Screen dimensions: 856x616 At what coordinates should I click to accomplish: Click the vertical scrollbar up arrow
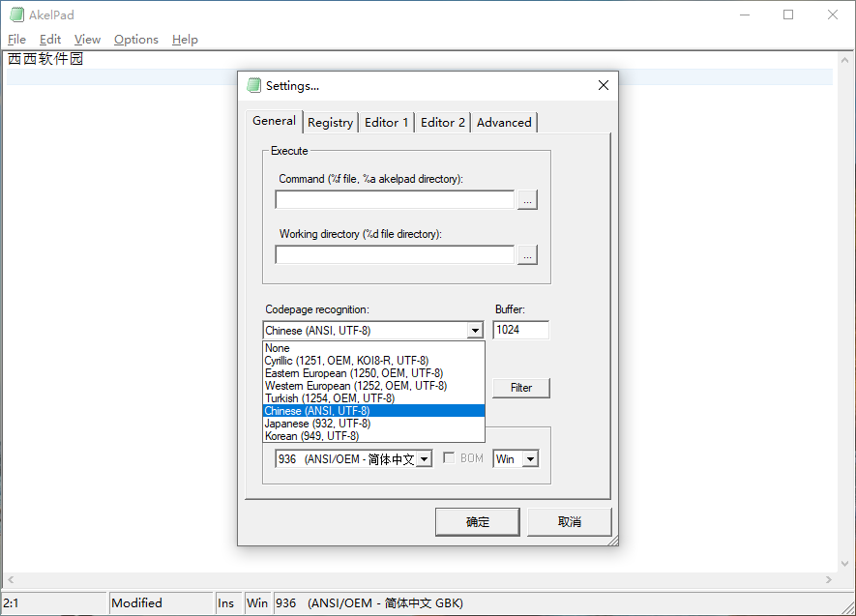[844, 60]
